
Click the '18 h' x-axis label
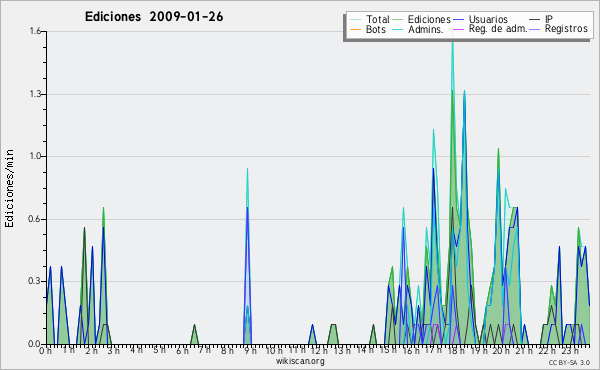pyautogui.click(x=457, y=351)
